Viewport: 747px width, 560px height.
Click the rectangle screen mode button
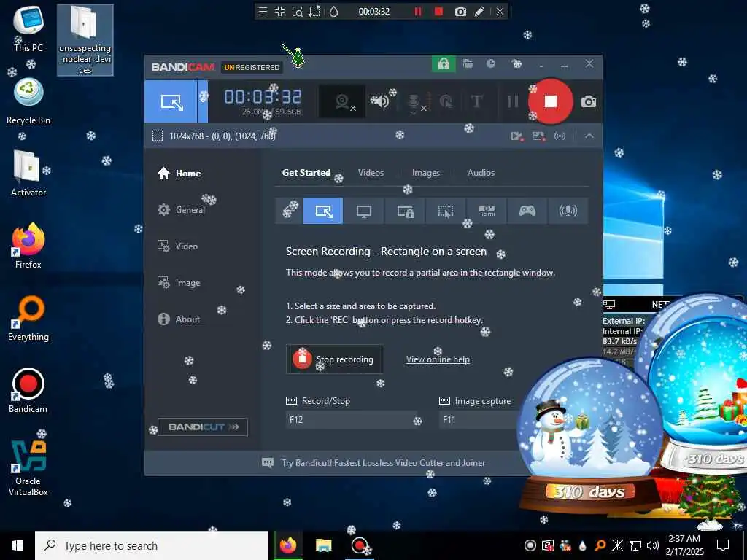(171, 101)
